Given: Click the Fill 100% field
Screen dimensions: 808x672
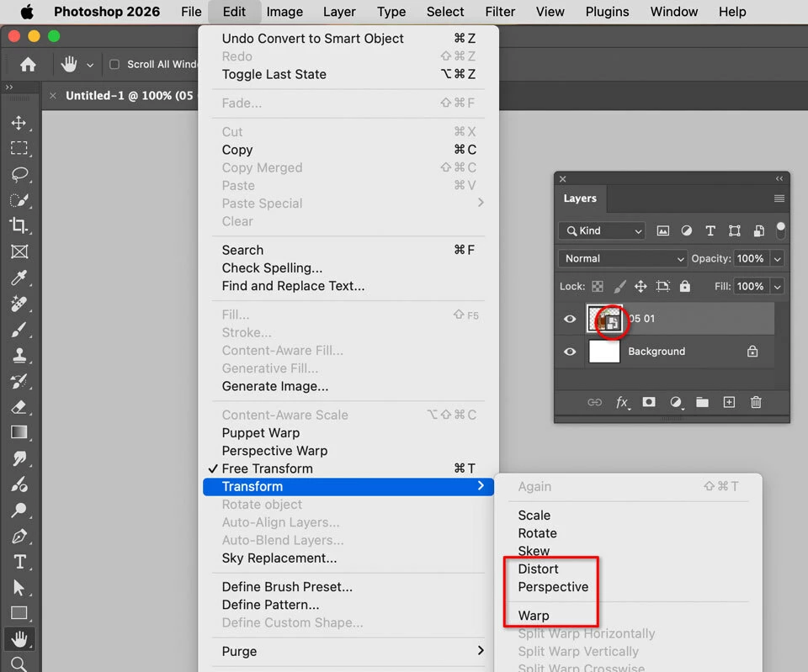Looking at the screenshot, I should point(750,286).
